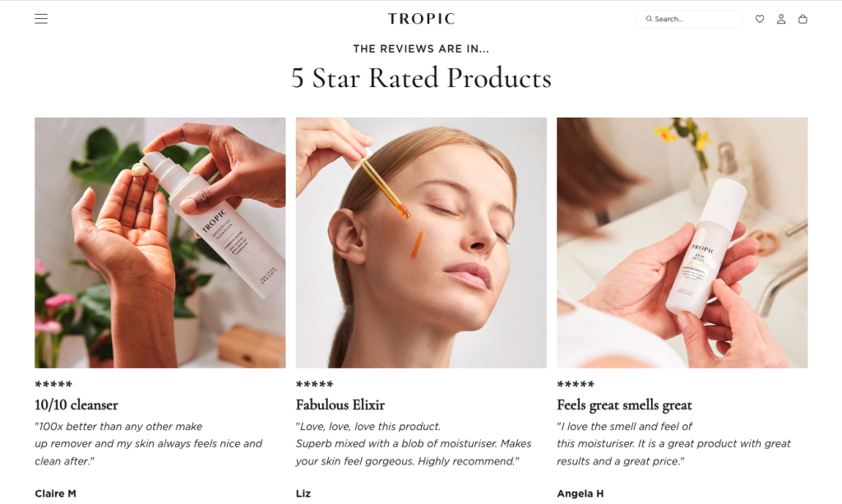Open the wishlist heart icon
842x504 pixels.
coord(760,19)
